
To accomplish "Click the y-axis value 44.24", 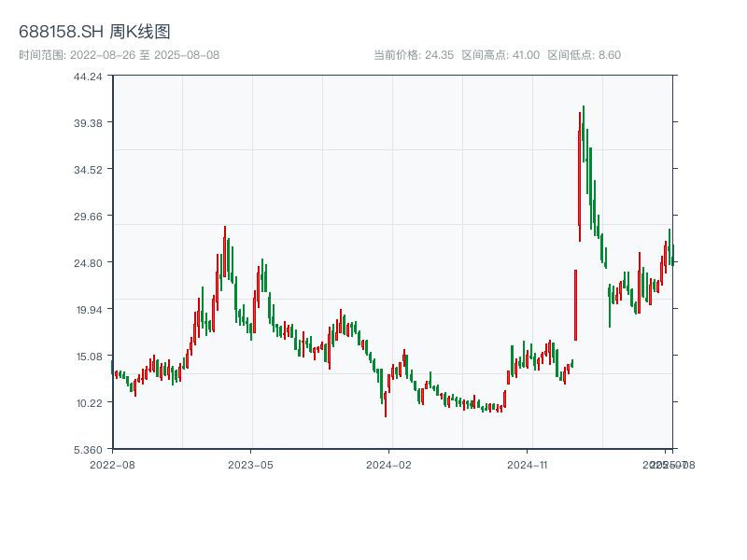I will 88,77.
